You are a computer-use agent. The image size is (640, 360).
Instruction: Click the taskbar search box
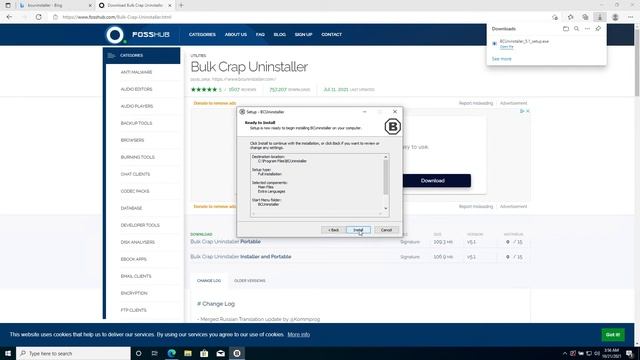click(x=73, y=353)
